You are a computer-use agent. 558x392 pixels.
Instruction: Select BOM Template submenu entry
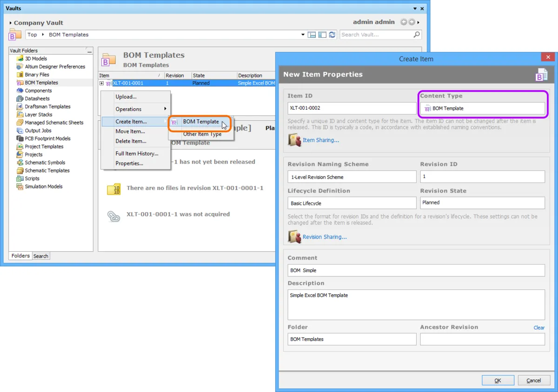(x=201, y=122)
